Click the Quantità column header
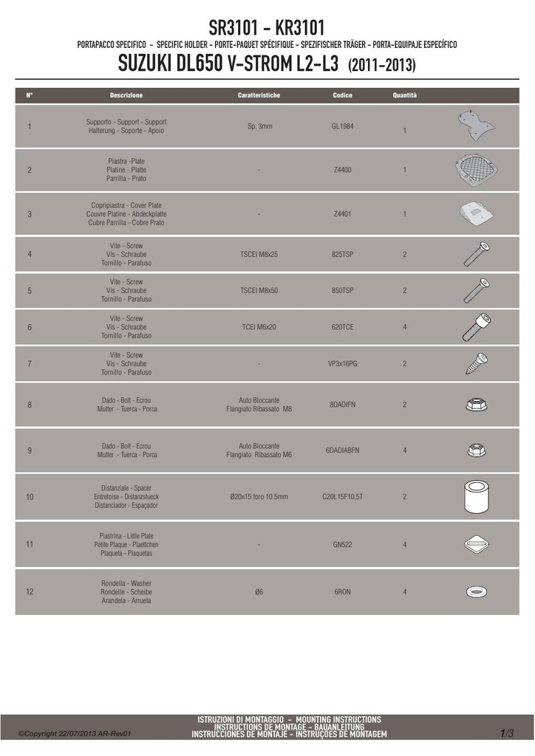The height and width of the screenshot is (756, 535). [405, 95]
